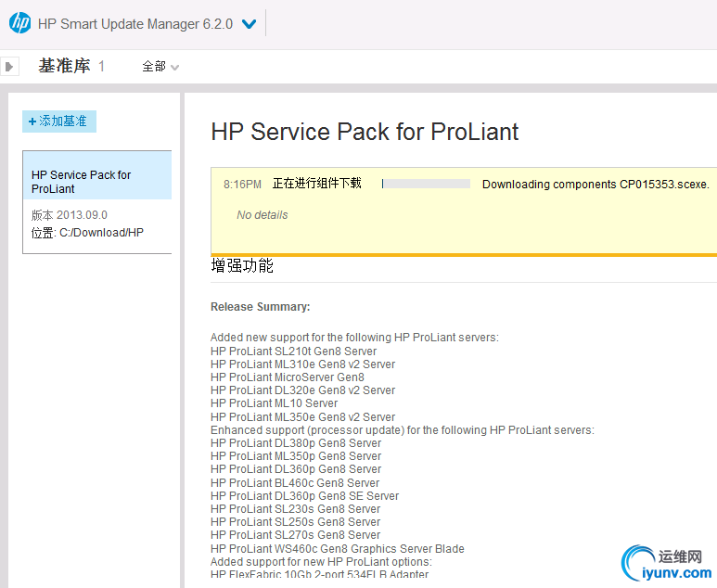
Task: Open the 全部 filter dropdown
Action: click(x=160, y=67)
